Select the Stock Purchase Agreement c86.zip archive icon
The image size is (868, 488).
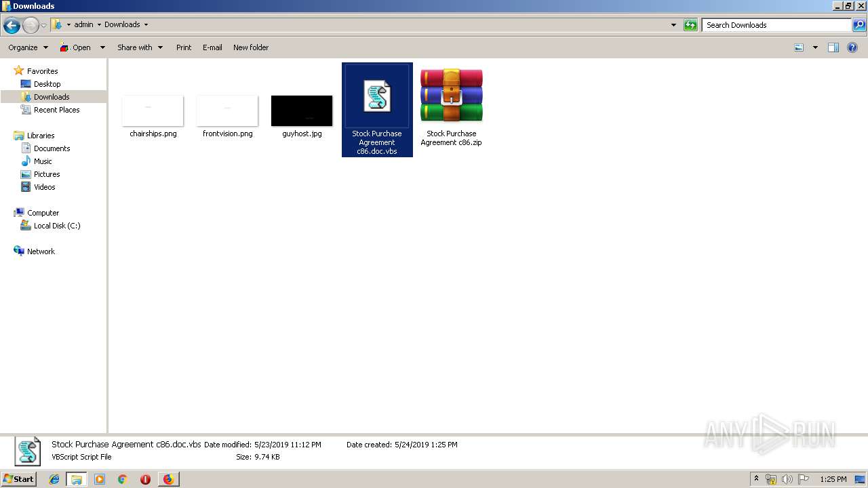(452, 95)
